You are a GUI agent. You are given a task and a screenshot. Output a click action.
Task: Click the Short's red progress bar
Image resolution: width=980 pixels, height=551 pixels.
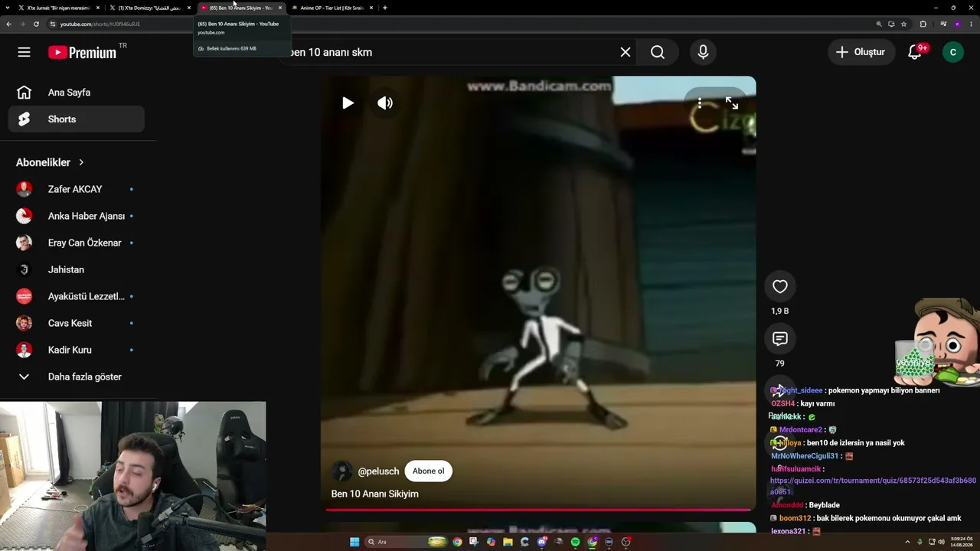pos(538,509)
